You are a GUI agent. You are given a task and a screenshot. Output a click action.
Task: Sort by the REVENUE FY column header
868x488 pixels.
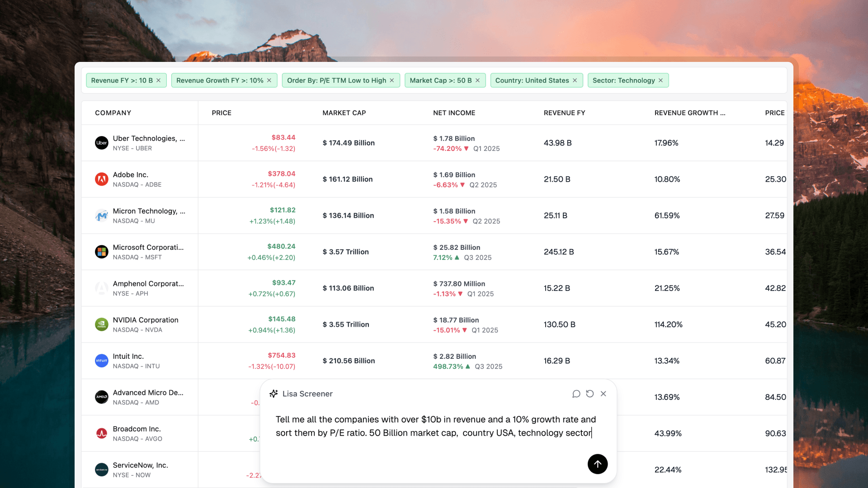564,113
